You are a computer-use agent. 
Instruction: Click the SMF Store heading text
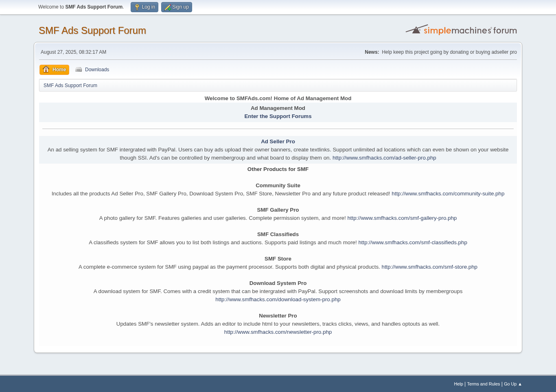click(278, 259)
